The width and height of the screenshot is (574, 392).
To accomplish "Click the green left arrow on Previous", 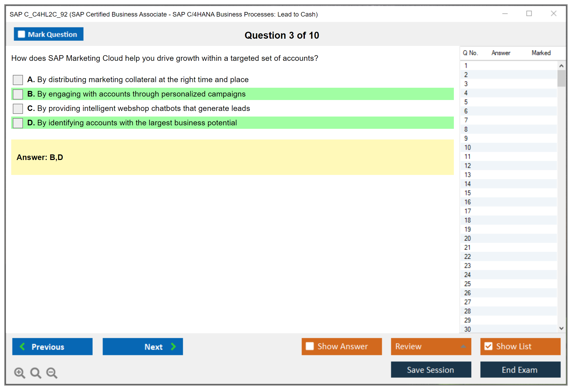I will click(x=22, y=346).
